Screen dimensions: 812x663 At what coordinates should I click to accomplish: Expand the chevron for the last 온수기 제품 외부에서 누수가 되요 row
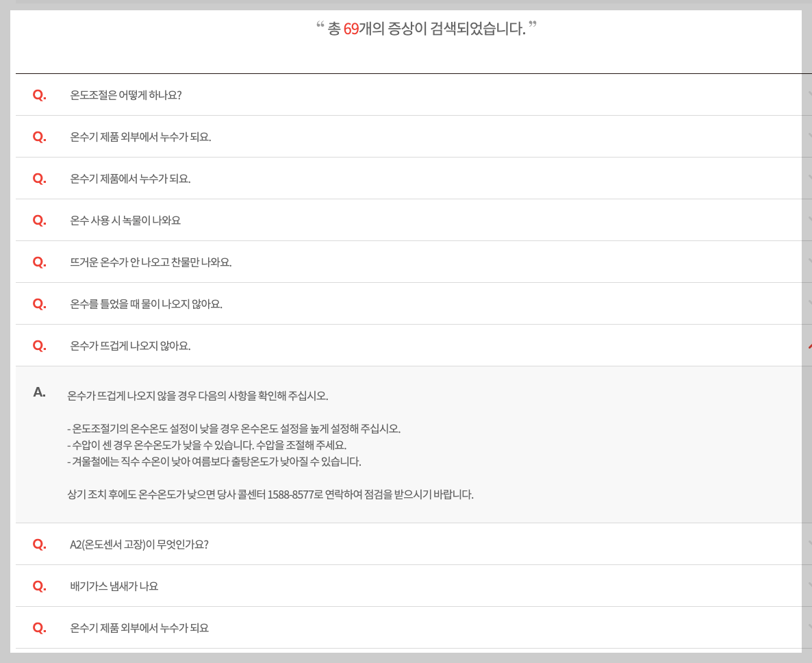tap(808, 627)
